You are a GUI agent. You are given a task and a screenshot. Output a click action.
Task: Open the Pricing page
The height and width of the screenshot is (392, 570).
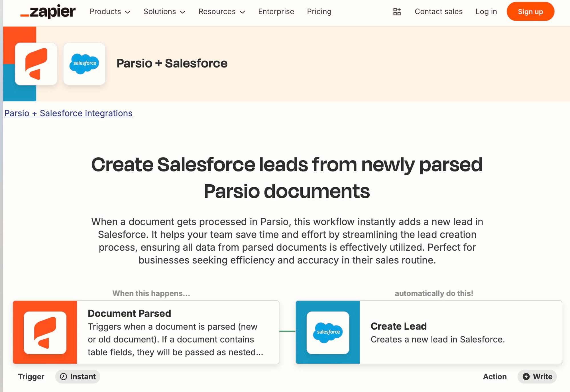pos(319,12)
